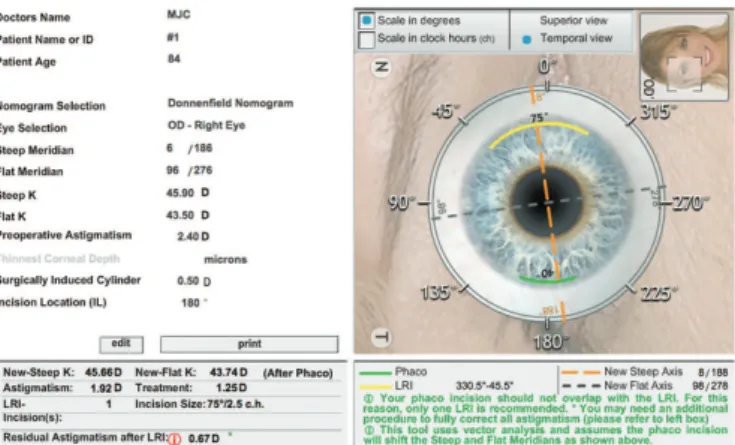Select the Temporal view radio option
735x445 pixels.
[527, 40]
